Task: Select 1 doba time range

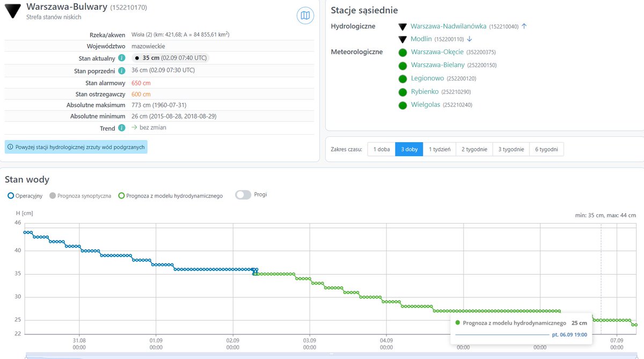Action: pos(381,149)
